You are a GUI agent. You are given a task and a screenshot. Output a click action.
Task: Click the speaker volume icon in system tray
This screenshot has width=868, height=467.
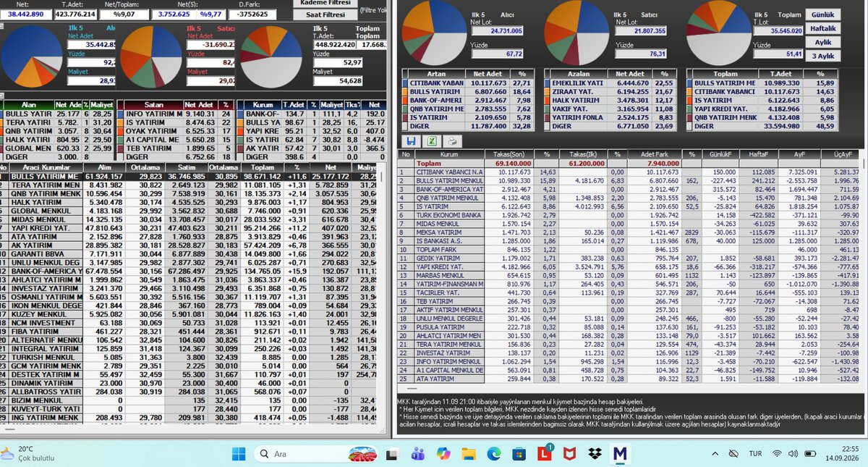(793, 454)
